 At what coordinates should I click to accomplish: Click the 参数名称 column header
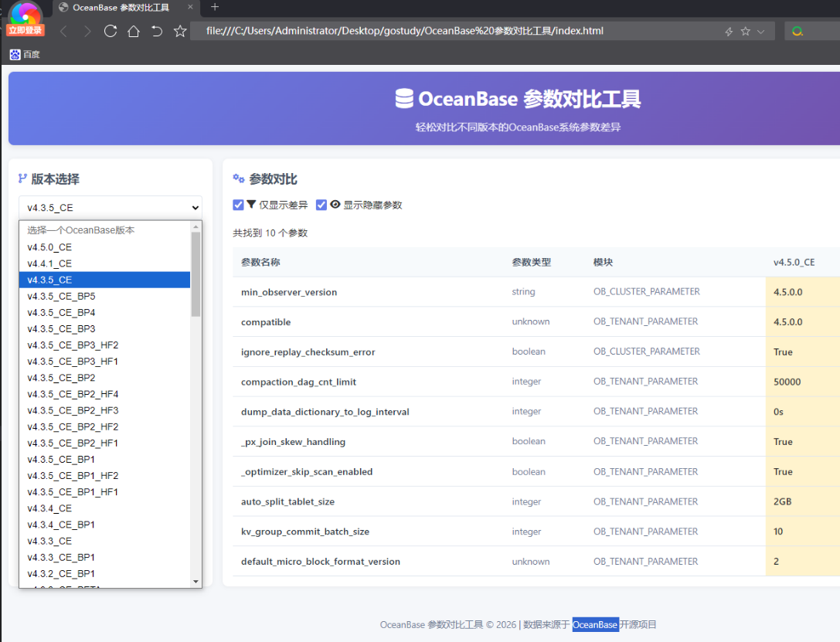pyautogui.click(x=260, y=262)
